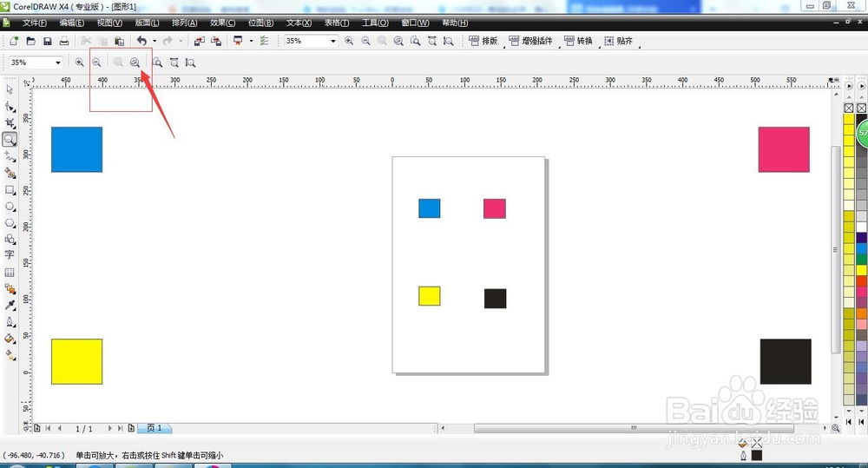Switch to the 页 1 page tab

pyautogui.click(x=155, y=428)
